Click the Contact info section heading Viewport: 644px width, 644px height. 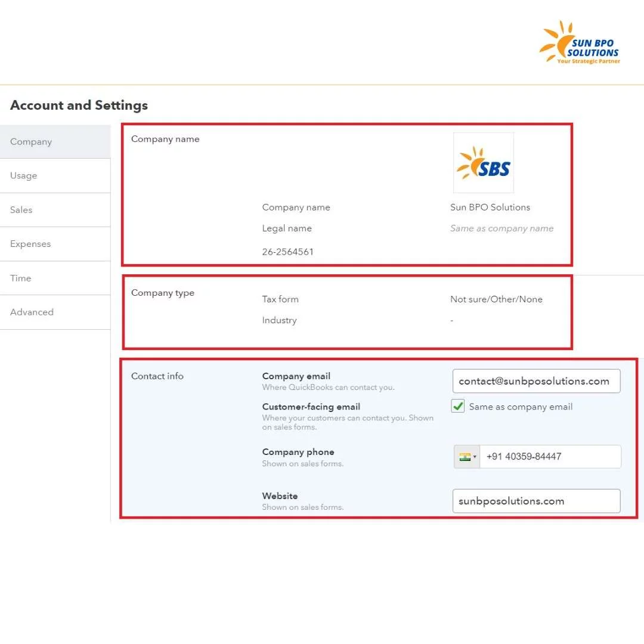click(x=157, y=376)
